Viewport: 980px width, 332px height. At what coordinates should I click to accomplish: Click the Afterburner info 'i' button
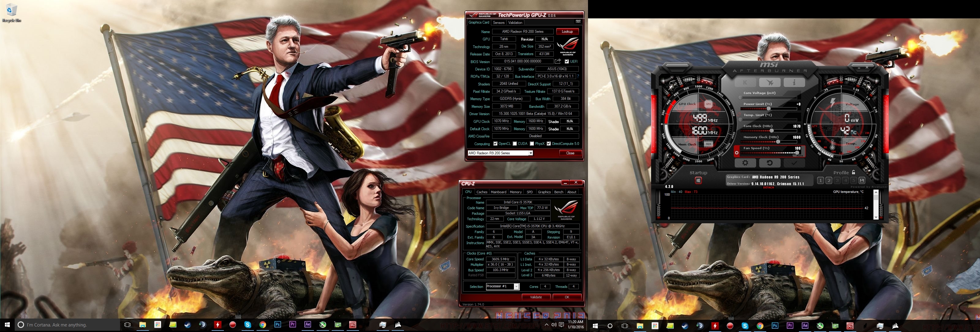coord(794,82)
